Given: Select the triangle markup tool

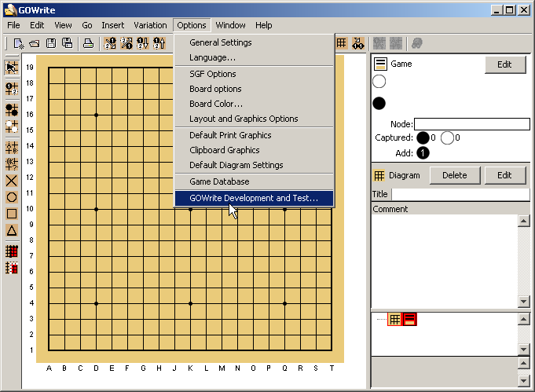Looking at the screenshot, I should coord(12,231).
